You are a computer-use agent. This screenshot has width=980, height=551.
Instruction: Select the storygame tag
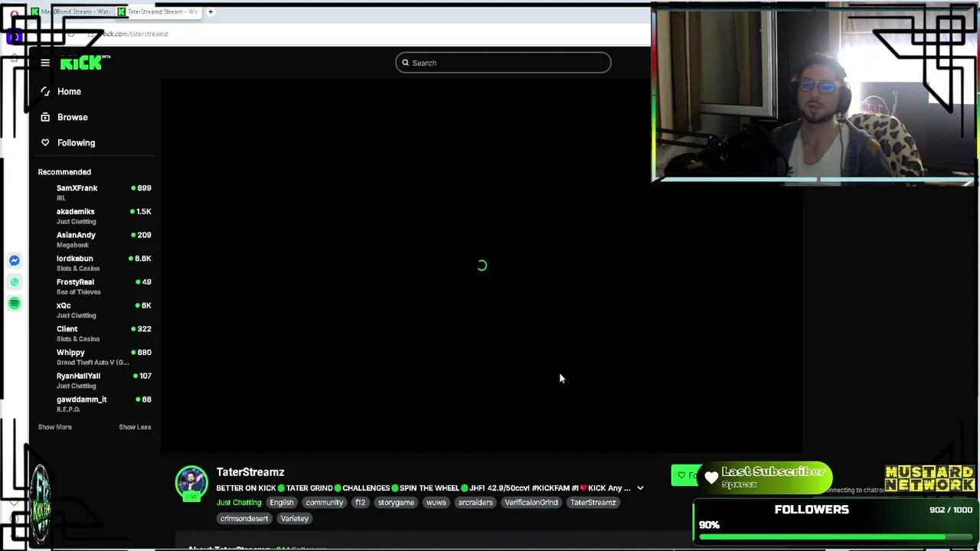396,503
